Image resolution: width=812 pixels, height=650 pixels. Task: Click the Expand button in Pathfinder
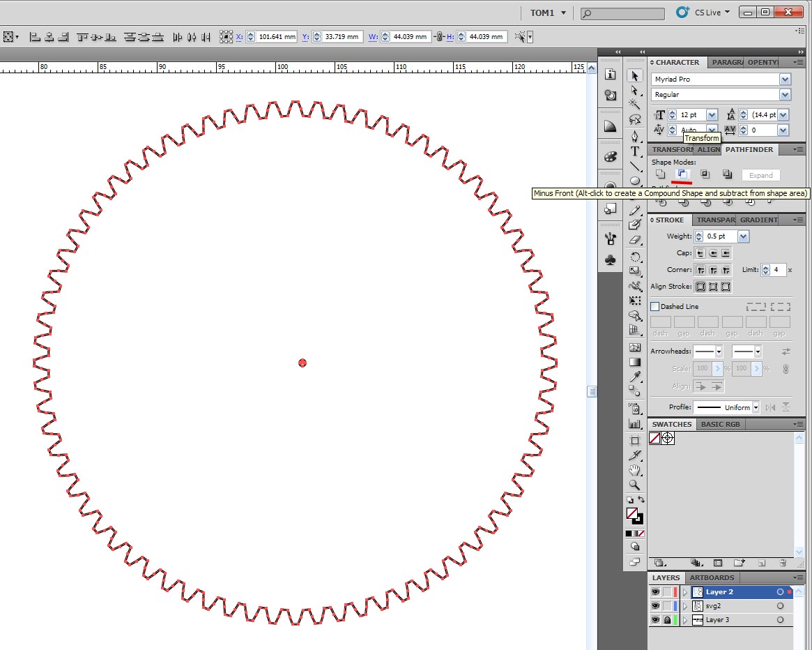pos(760,175)
